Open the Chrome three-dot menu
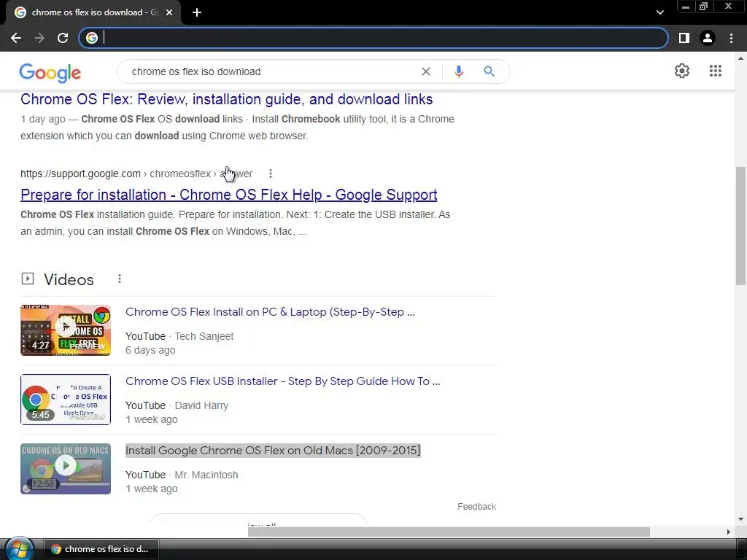The width and height of the screenshot is (747, 560). point(731,38)
